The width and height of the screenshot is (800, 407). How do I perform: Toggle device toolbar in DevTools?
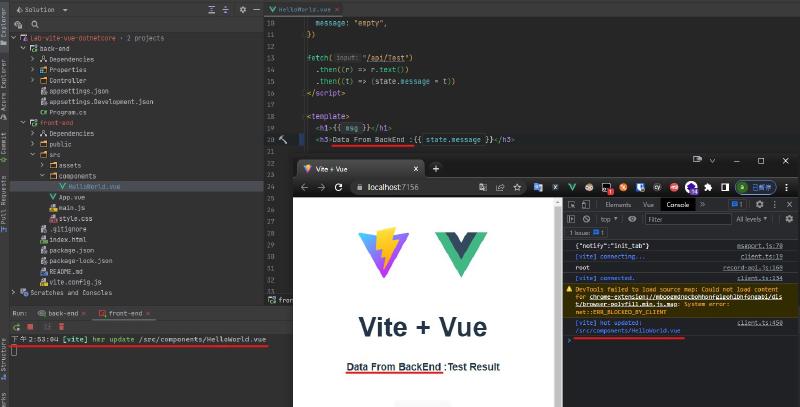586,204
